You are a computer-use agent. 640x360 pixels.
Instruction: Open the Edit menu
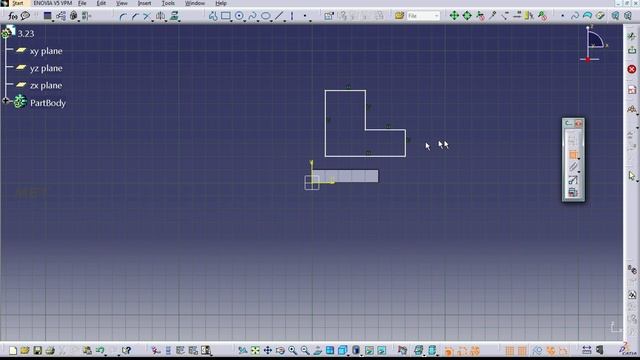tap(101, 3)
